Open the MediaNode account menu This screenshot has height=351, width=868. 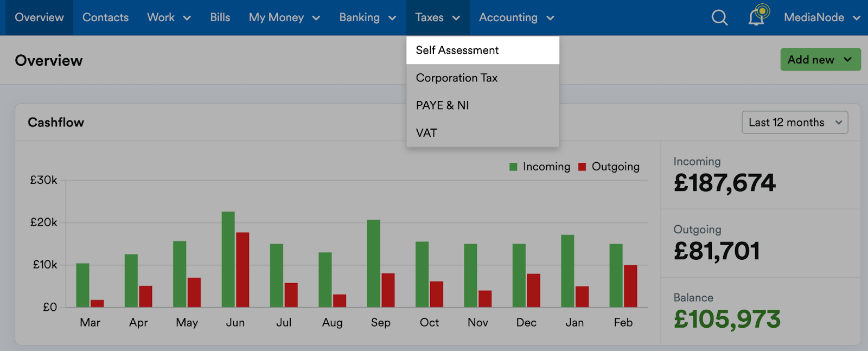(x=822, y=17)
